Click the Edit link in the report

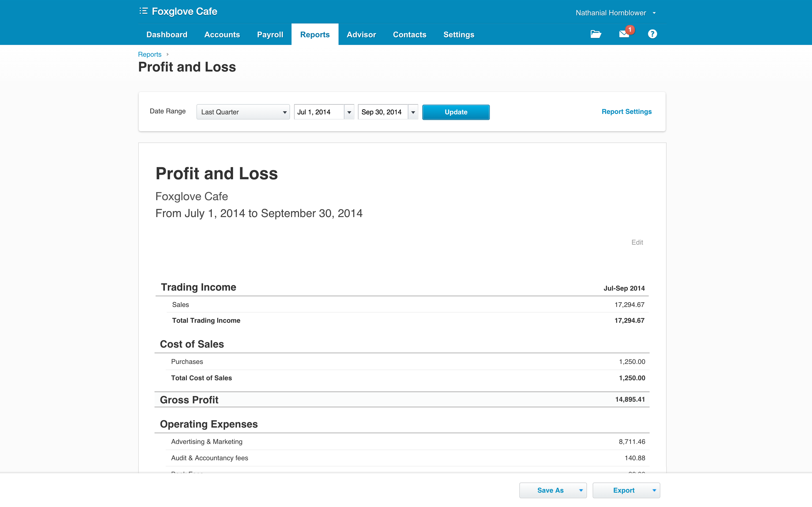637,242
